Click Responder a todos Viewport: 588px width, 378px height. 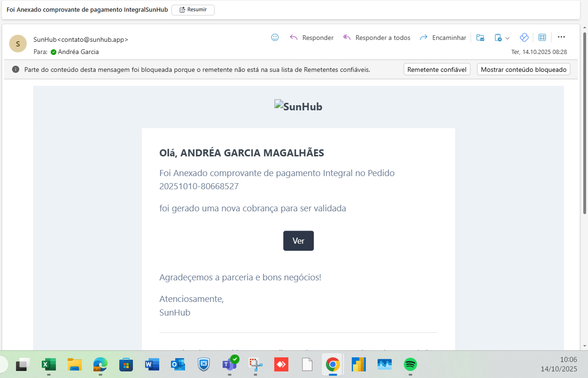(377, 38)
